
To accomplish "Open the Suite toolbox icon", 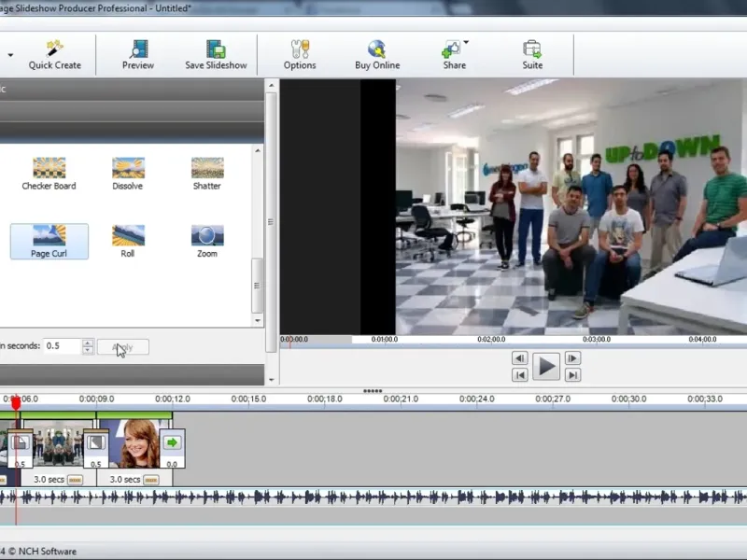I will click(532, 49).
